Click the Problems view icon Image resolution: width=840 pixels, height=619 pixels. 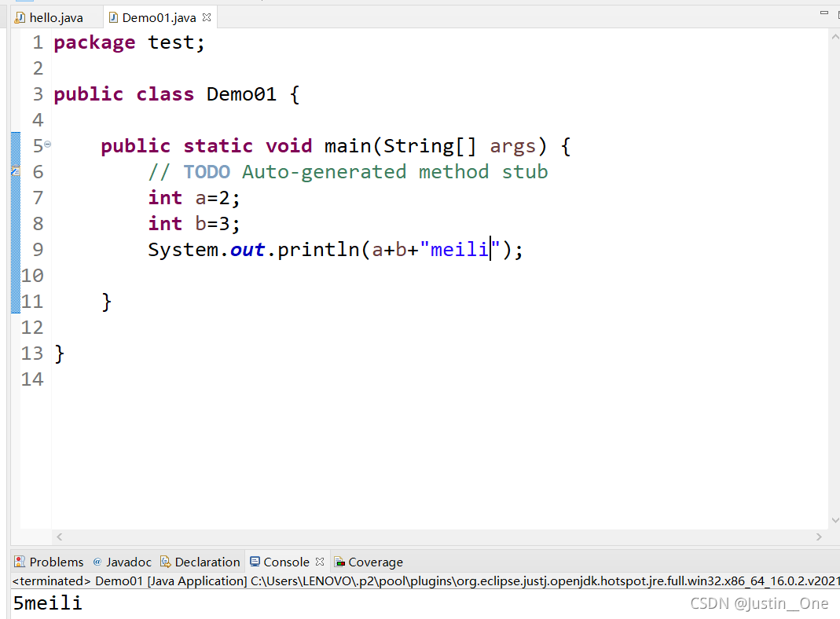point(20,562)
